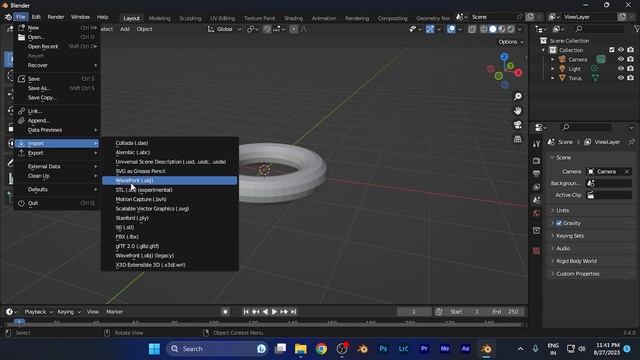Open the World properties tab
Image resolution: width=640 pixels, height=360 pixels.
pos(536,213)
